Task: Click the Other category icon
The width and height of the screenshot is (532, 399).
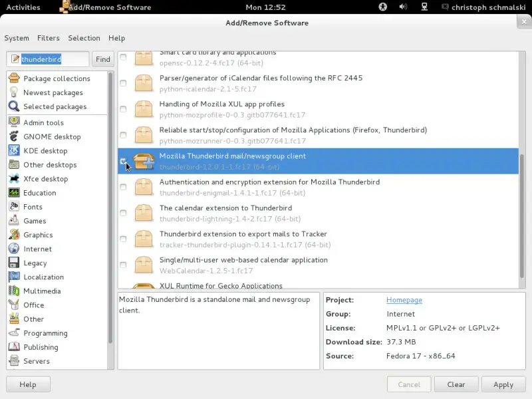Action: (14, 319)
